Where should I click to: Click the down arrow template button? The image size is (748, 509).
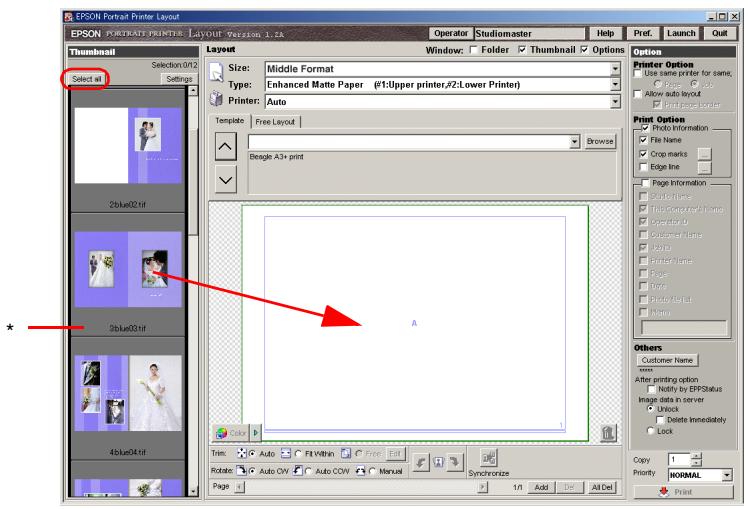point(225,179)
